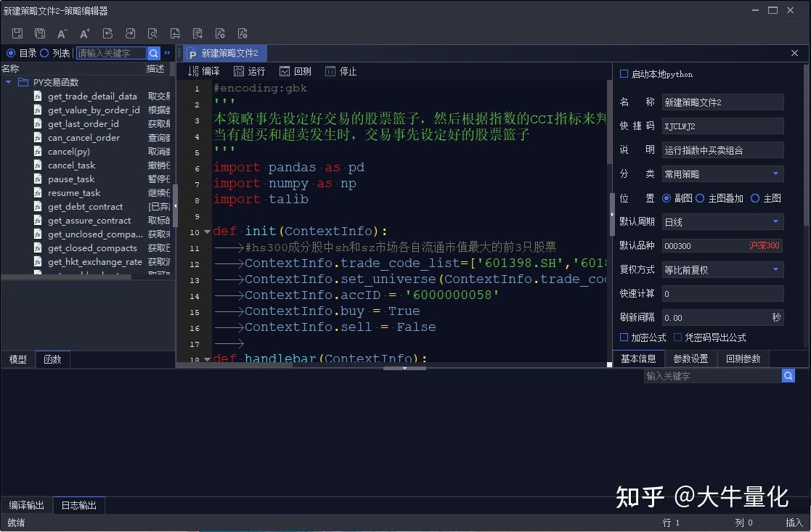Select the increase font size (A+) icon
The height and width of the screenshot is (532, 811).
(x=84, y=33)
